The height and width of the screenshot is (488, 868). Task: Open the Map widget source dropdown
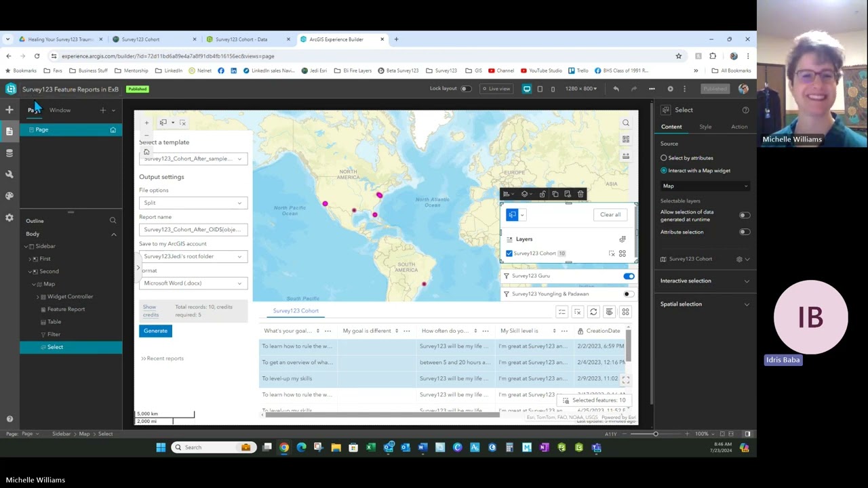click(705, 186)
